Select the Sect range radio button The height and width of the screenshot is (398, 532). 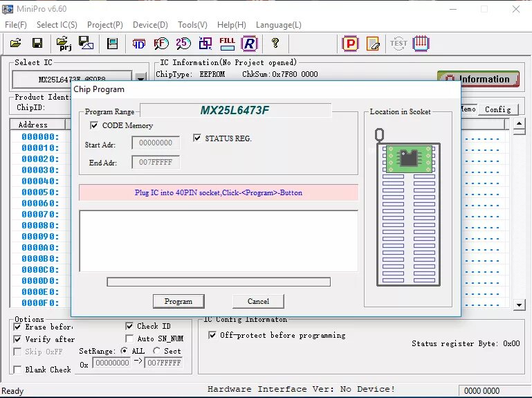click(x=156, y=350)
